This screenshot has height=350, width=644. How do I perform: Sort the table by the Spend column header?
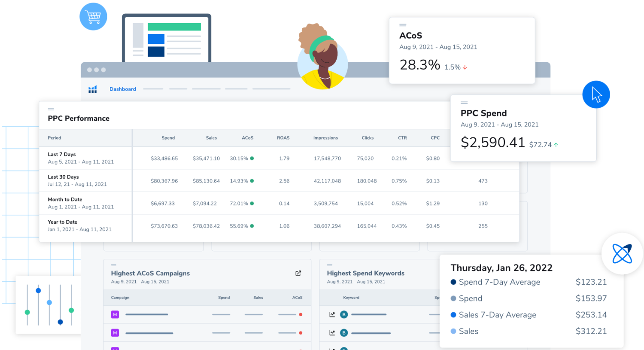pos(168,138)
